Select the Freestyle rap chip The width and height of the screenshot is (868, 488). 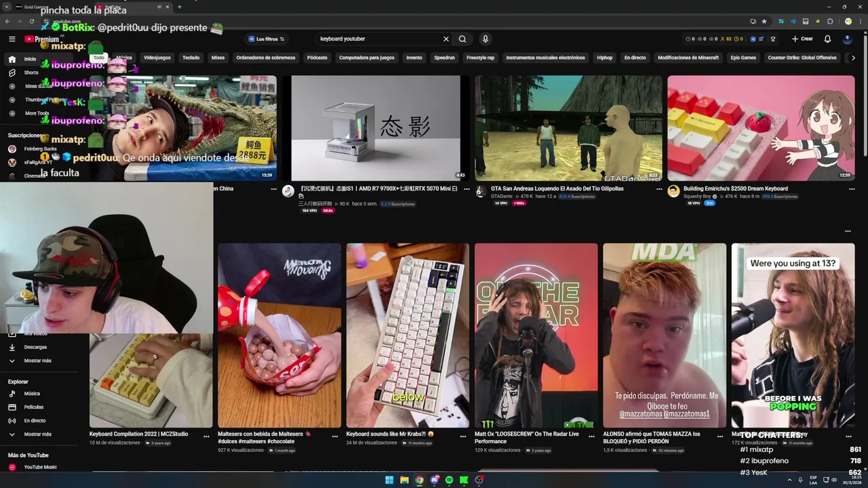pos(481,58)
